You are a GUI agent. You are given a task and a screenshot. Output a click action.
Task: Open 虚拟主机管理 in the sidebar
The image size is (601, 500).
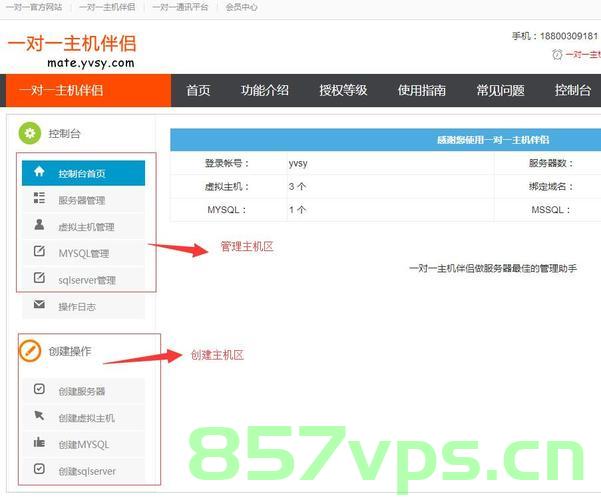click(x=83, y=227)
